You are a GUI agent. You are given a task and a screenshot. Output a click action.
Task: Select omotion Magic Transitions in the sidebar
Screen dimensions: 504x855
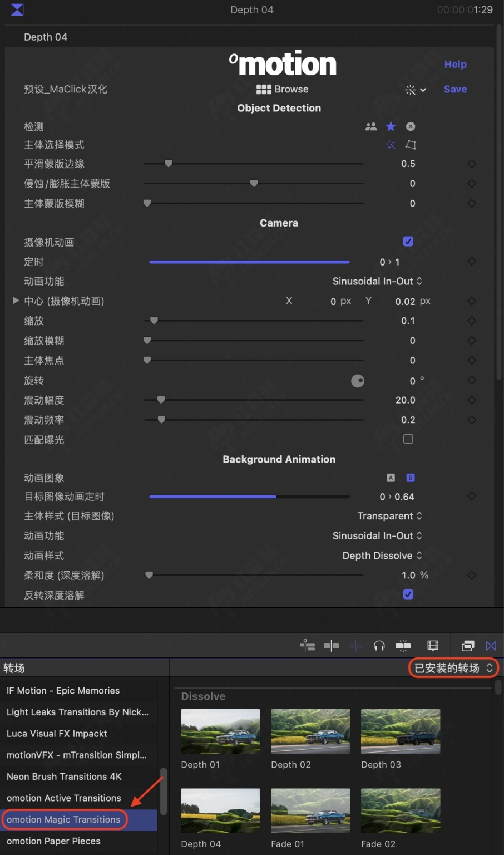64,819
